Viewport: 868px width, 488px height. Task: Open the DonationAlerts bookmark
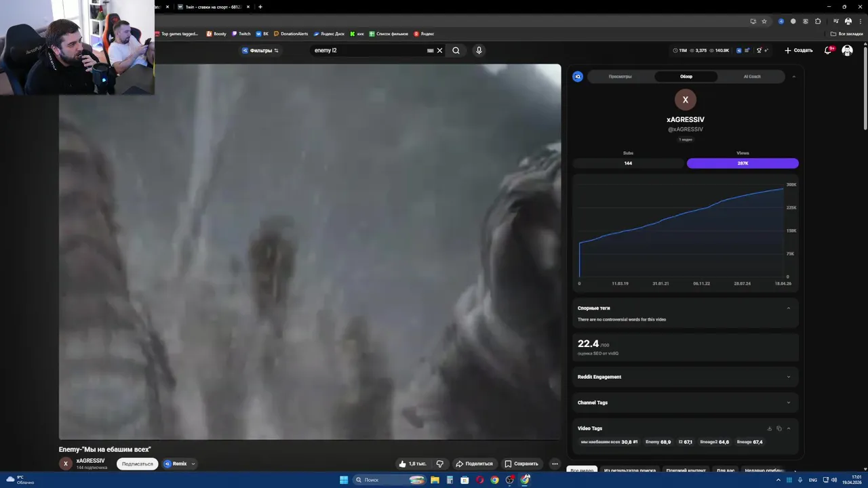click(x=291, y=33)
